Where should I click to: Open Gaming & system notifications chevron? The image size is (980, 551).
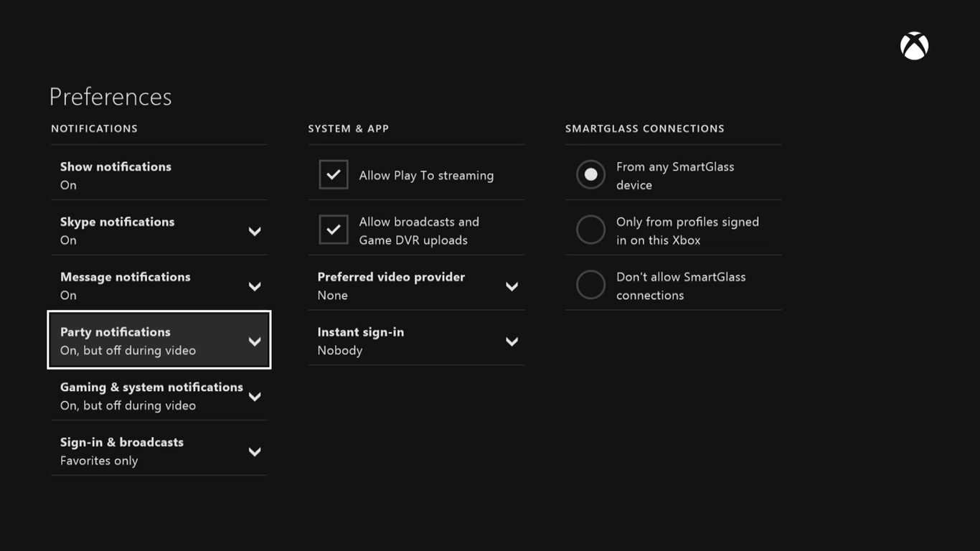point(255,397)
